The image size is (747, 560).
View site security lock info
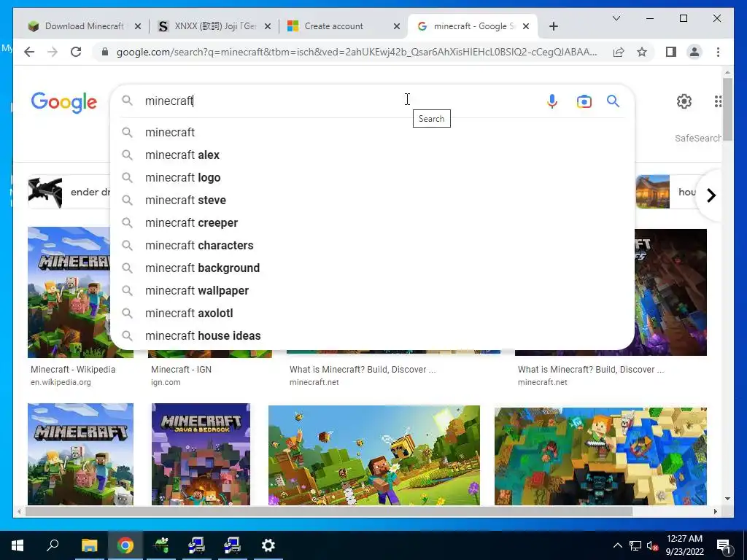pyautogui.click(x=105, y=52)
